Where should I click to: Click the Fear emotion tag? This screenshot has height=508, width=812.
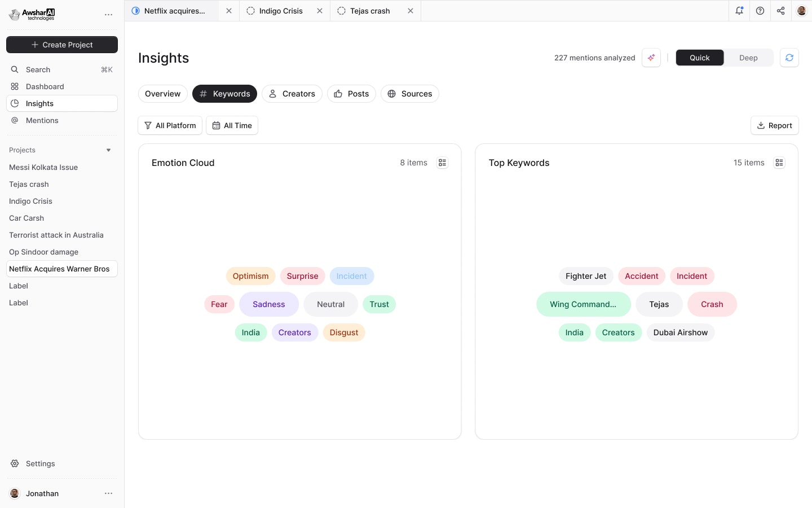219,304
